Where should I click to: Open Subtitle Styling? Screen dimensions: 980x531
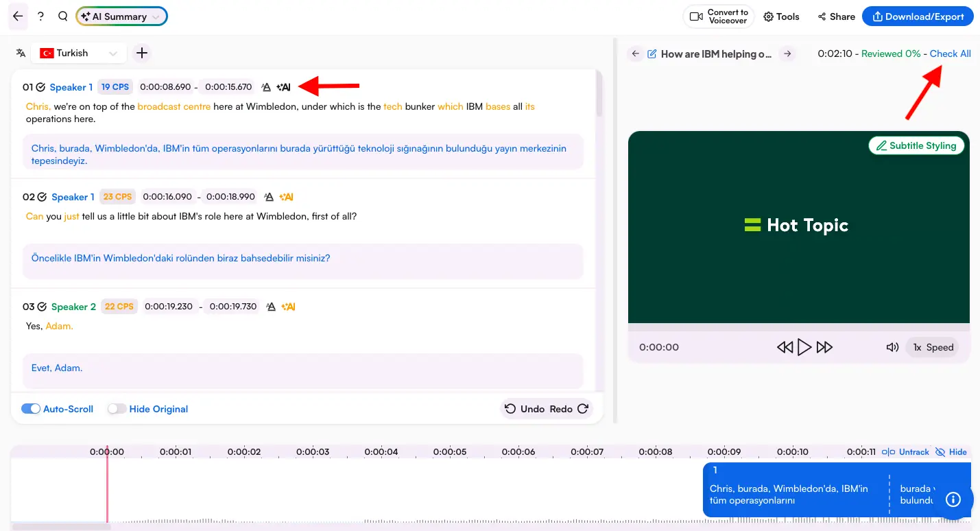916,145
